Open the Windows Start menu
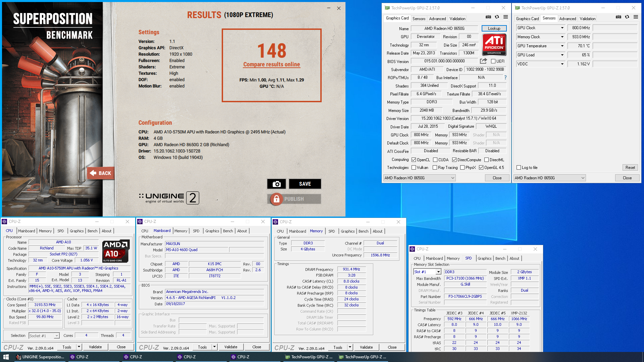The height and width of the screenshot is (362, 644). (x=6, y=357)
